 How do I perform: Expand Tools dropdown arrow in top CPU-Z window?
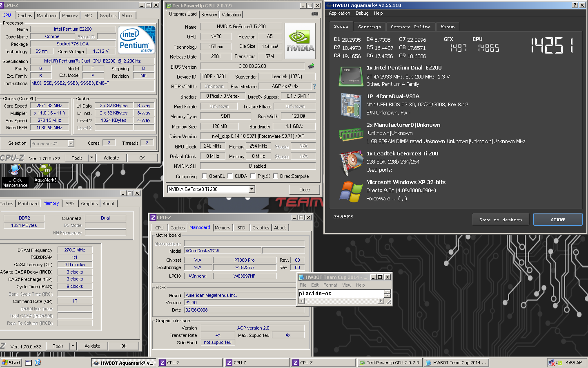tap(91, 158)
